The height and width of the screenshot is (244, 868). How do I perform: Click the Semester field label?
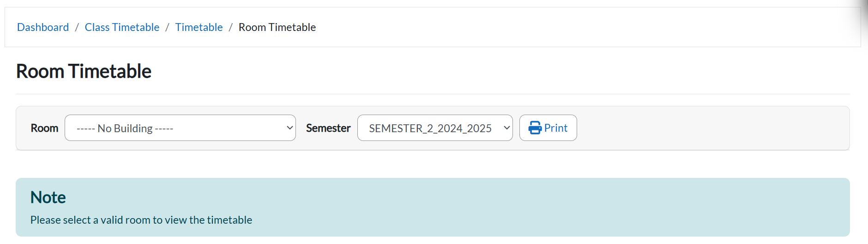pos(328,128)
